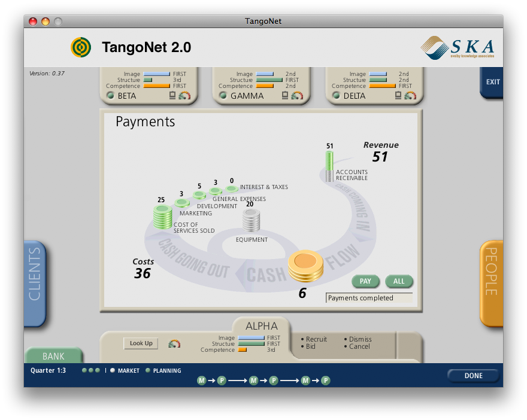The width and height of the screenshot is (527, 420).
Task: Click the BETA team computer icon
Action: pos(172,96)
